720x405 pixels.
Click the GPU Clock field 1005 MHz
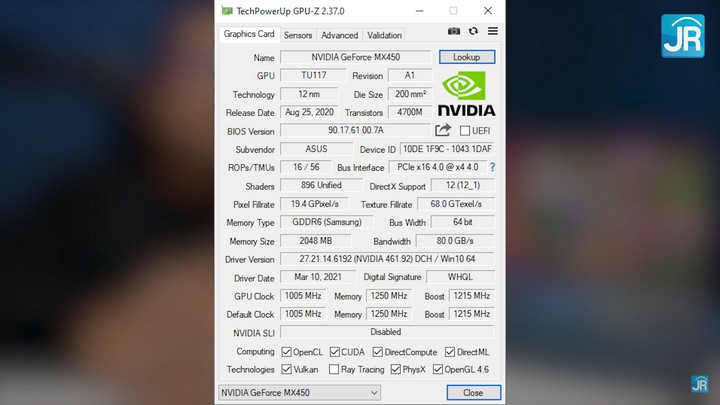303,296
